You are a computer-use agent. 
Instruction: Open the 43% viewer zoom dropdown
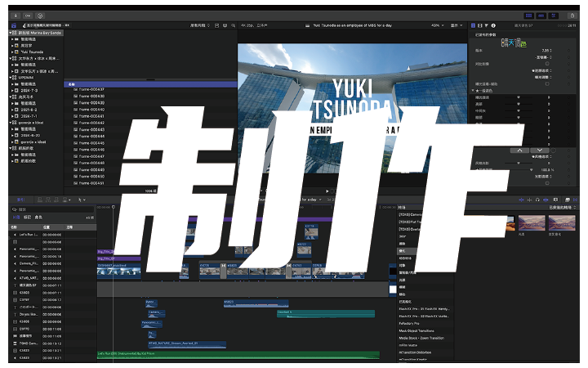click(x=437, y=25)
